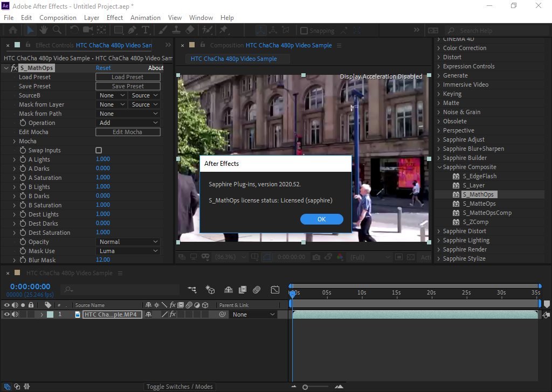Select the Pen tool
The height and width of the screenshot is (392, 552).
pyautogui.click(x=133, y=31)
